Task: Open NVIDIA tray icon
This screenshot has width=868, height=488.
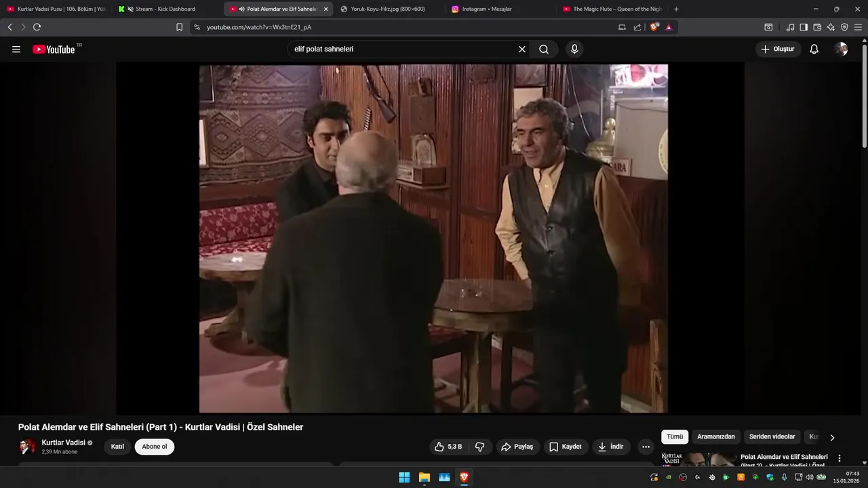Action: coord(669,477)
